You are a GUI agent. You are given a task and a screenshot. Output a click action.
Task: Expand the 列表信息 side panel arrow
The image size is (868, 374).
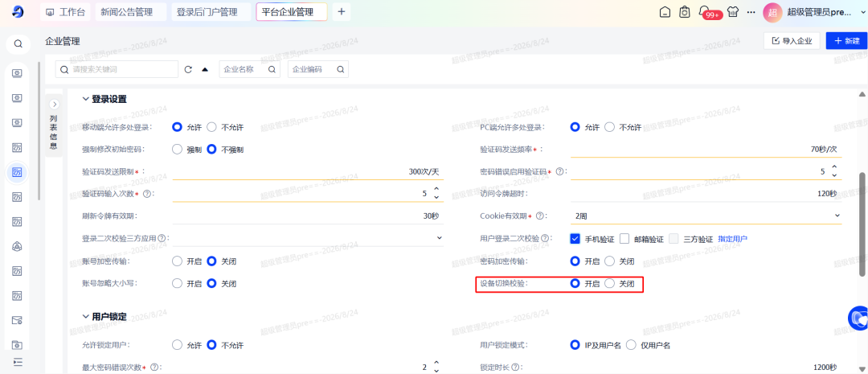(55, 105)
